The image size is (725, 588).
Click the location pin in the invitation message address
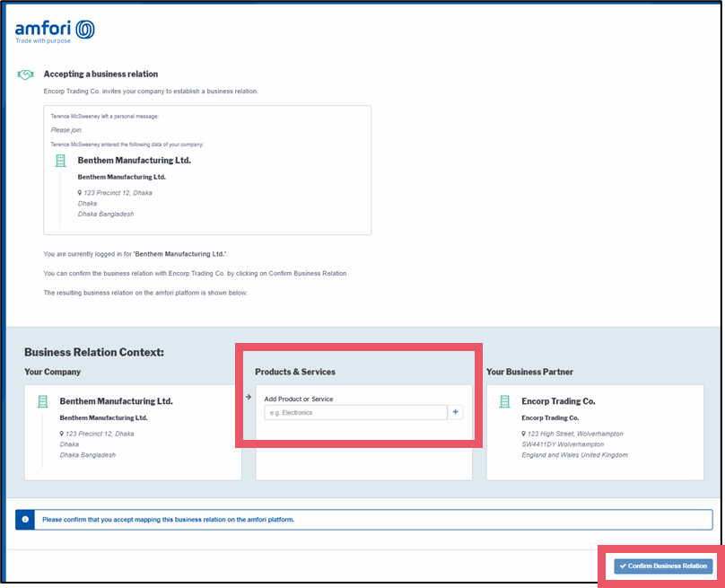click(x=80, y=193)
